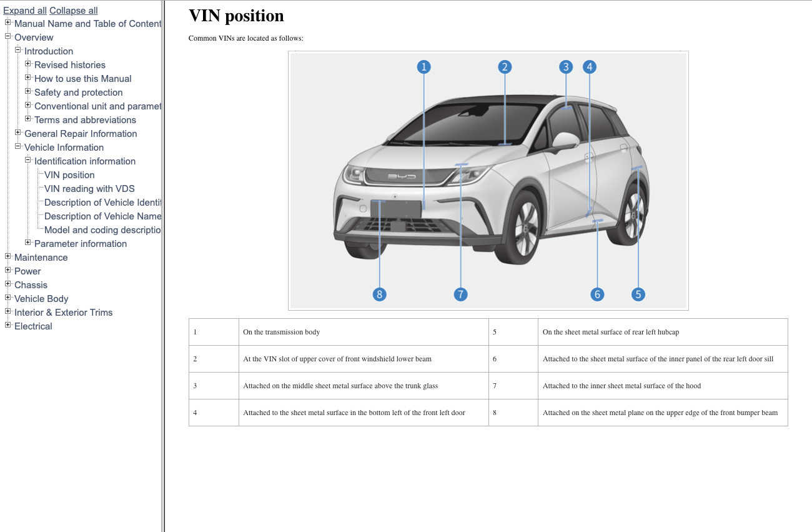Open Description of Vehicle Identification page
812x532 pixels.
coord(102,203)
